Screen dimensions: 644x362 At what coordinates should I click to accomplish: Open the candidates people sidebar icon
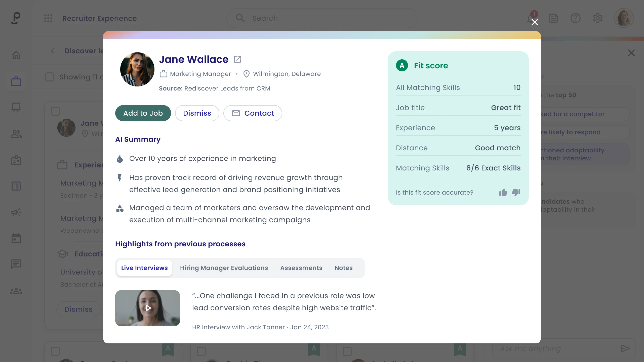pos(16,134)
